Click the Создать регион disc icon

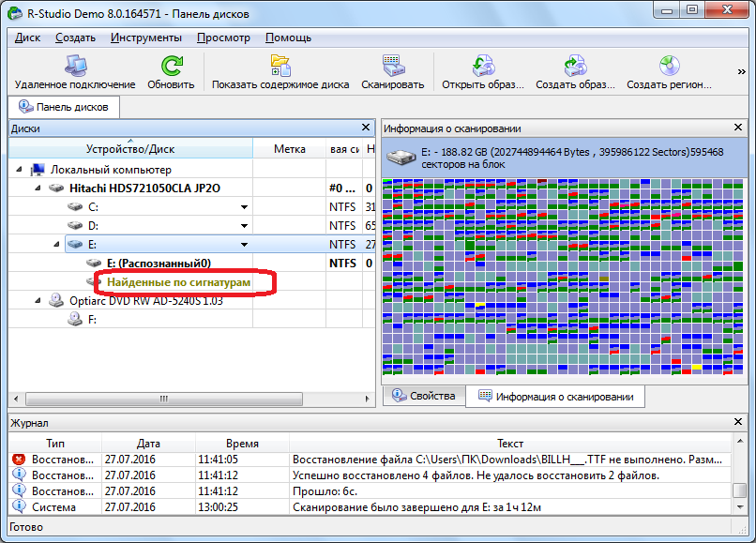click(669, 66)
